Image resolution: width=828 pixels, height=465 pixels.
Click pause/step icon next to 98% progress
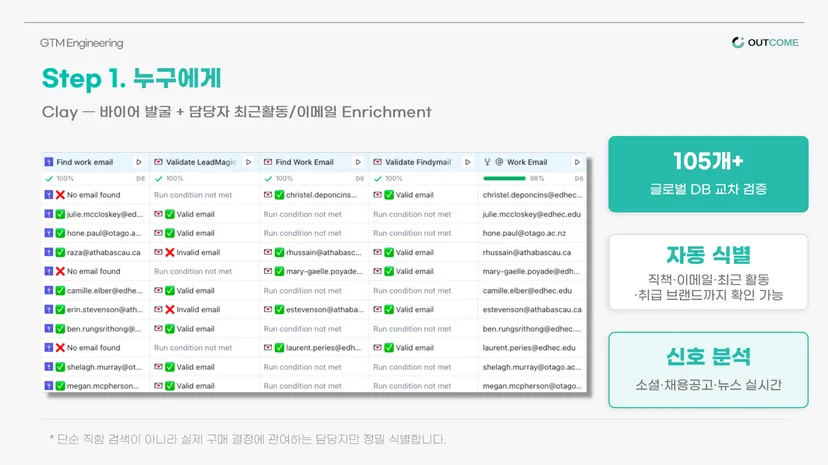(579, 178)
